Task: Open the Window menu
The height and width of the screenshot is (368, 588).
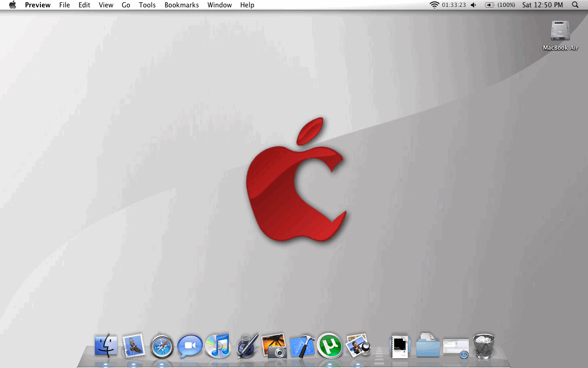Action: pos(220,5)
